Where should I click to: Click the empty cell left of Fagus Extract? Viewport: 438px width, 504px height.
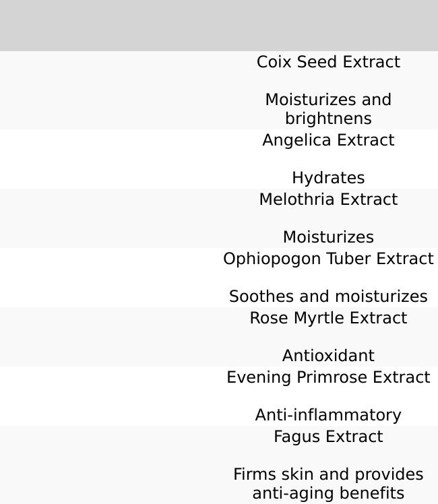coord(109,465)
